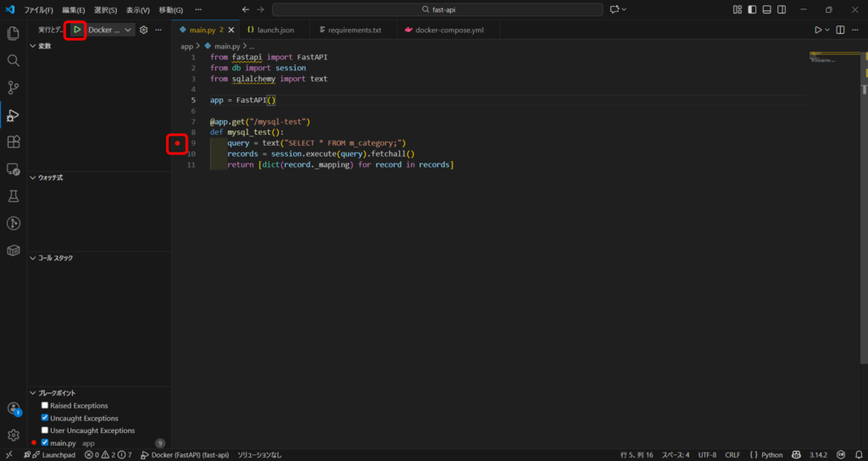Open the Manage settings gear at bottom-left
The height and width of the screenshot is (461, 868).
click(x=13, y=435)
